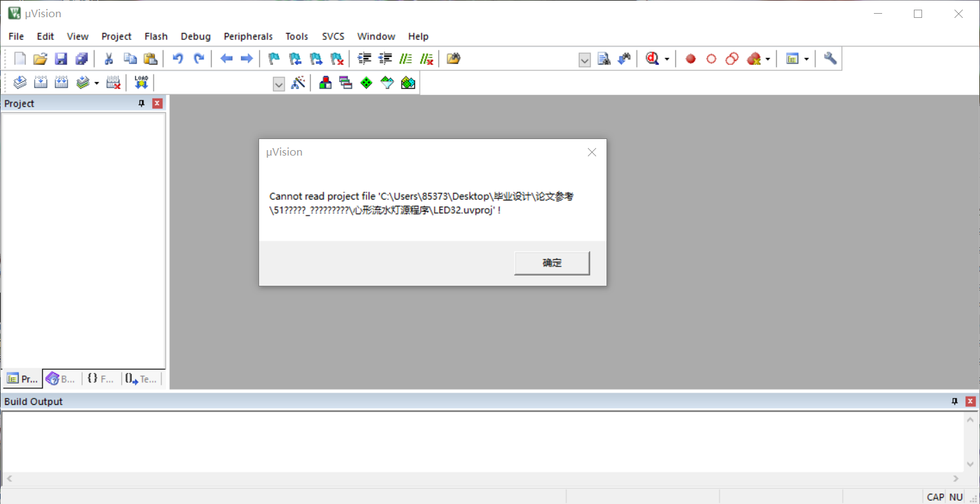Open Manage Run-Time Environment green diamond
This screenshot has width=980, height=504.
coord(367,83)
